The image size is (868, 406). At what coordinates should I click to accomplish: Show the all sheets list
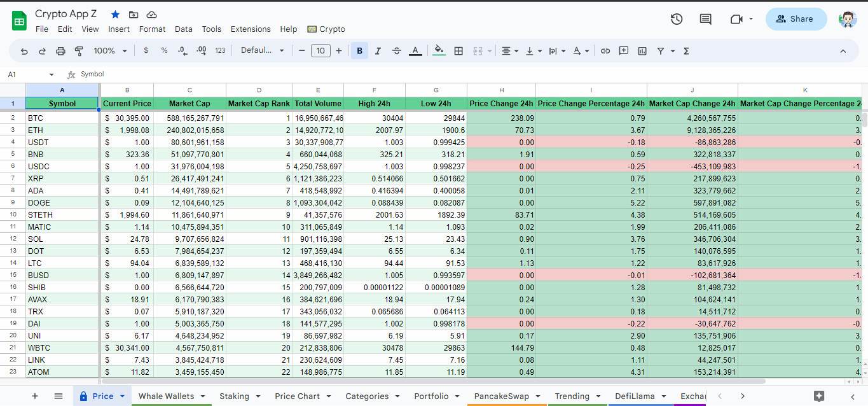click(x=59, y=396)
